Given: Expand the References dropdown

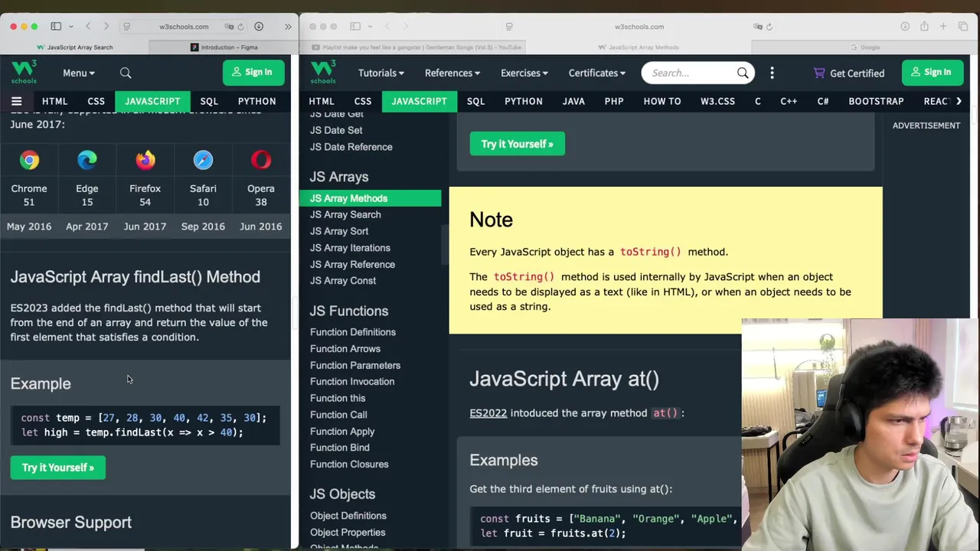Looking at the screenshot, I should pyautogui.click(x=452, y=73).
